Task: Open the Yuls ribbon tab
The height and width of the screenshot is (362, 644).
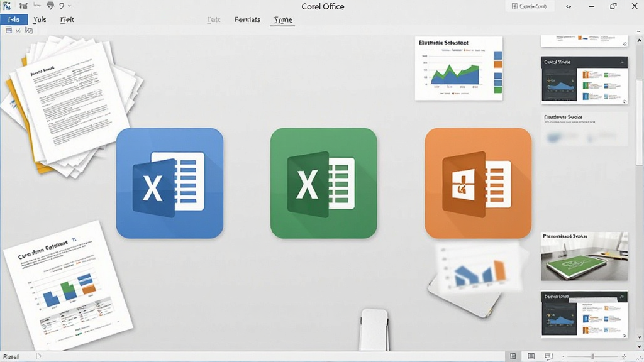Action: point(40,19)
